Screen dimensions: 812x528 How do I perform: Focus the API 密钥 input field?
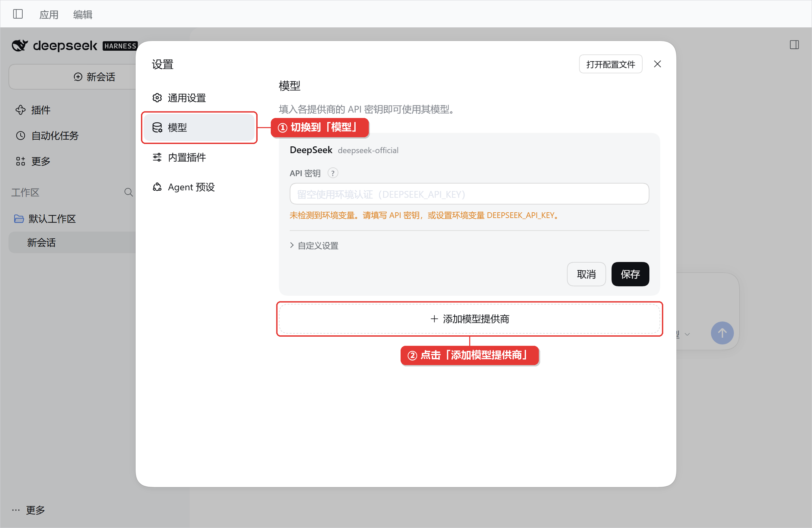pyautogui.click(x=469, y=194)
